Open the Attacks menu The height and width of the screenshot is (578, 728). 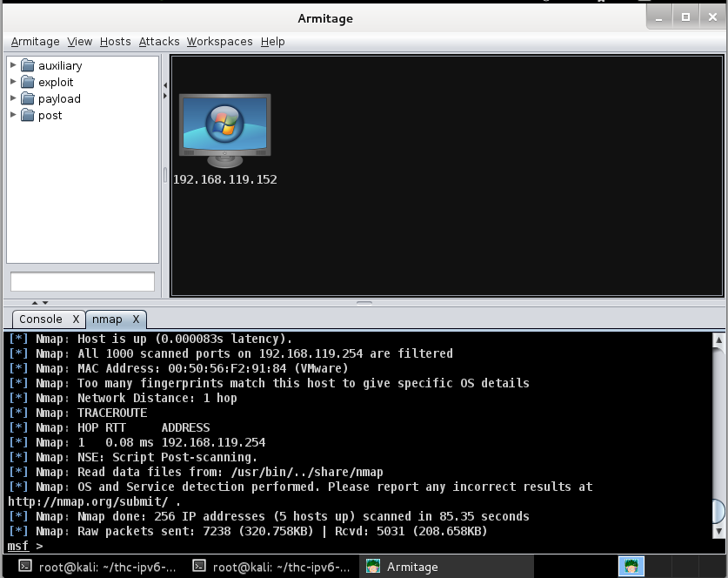tap(159, 42)
